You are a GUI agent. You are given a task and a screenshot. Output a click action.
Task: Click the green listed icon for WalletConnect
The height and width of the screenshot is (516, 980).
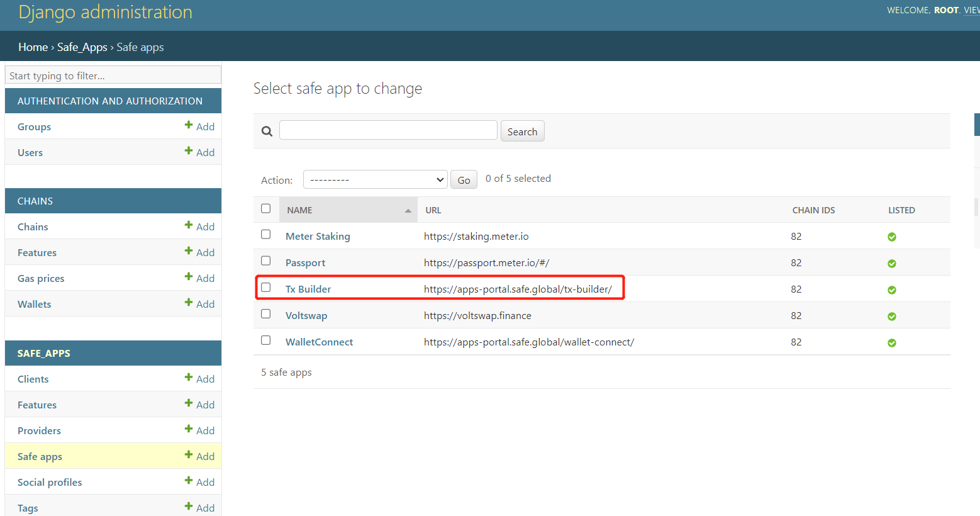pos(891,342)
